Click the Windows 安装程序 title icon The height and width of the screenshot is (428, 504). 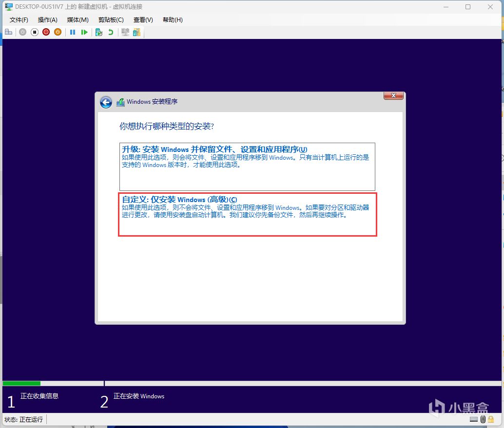click(x=120, y=102)
